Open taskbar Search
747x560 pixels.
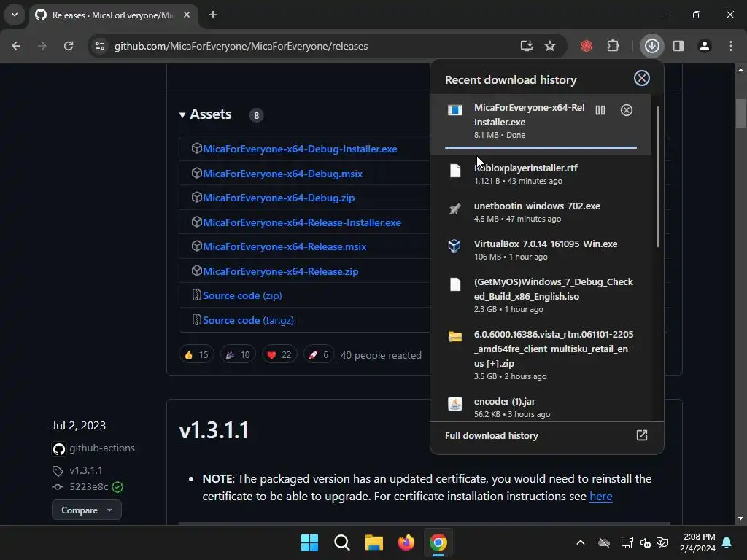[341, 542]
